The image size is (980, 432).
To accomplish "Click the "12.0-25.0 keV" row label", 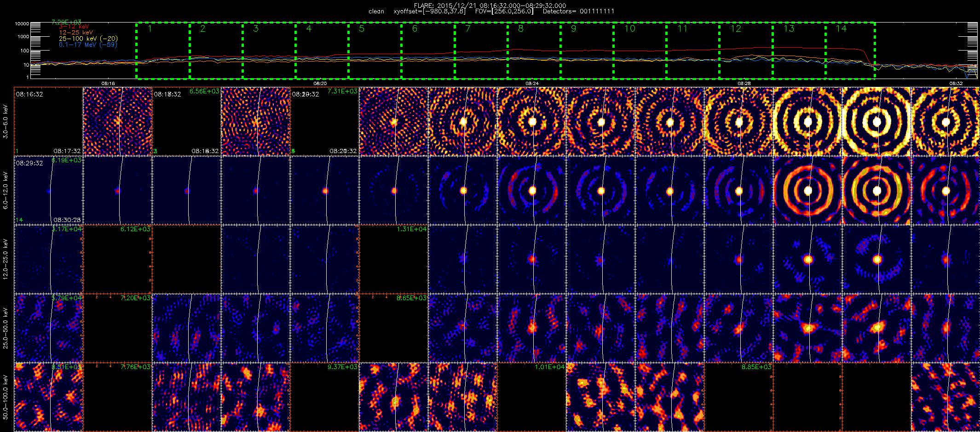I will (6, 259).
